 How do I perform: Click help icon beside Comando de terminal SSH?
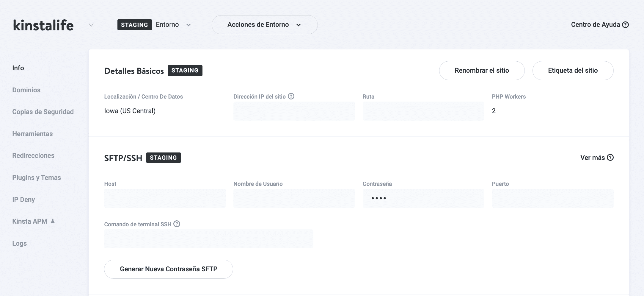click(x=177, y=224)
